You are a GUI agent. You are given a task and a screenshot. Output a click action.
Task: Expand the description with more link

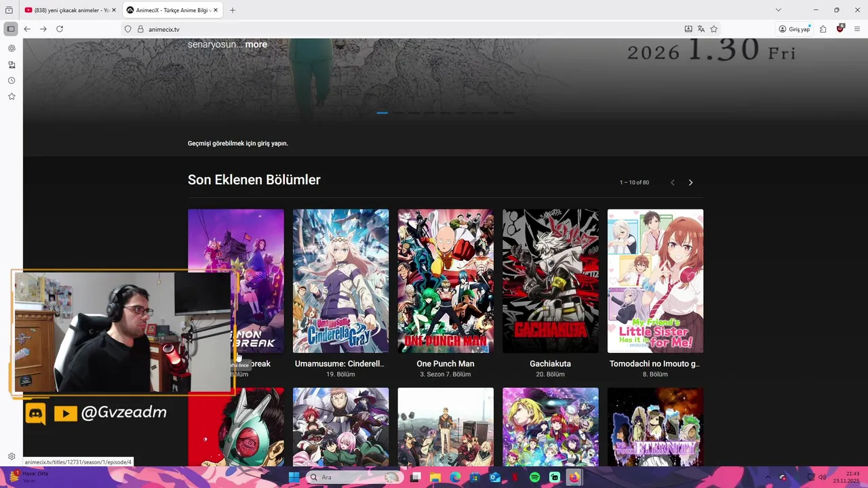pos(256,44)
